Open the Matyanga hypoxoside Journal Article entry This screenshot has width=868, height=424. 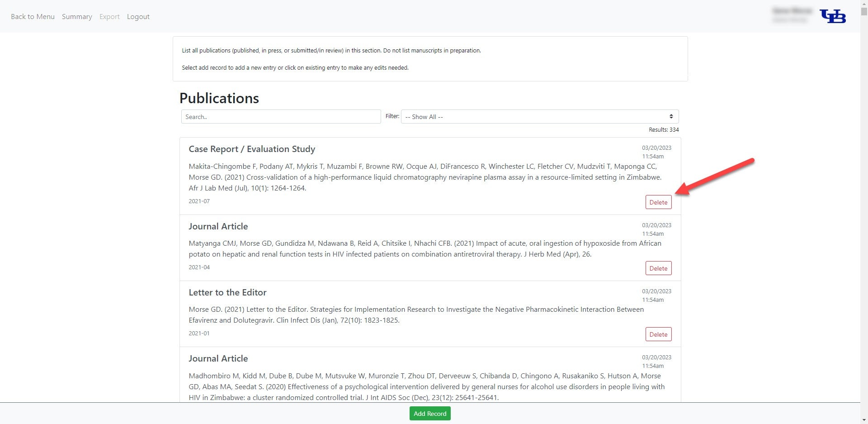point(425,249)
